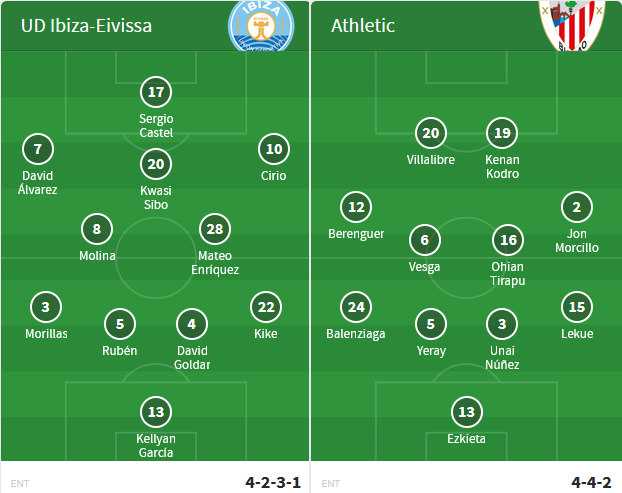
Task: Open the Athletic team name link
Action: click(363, 25)
